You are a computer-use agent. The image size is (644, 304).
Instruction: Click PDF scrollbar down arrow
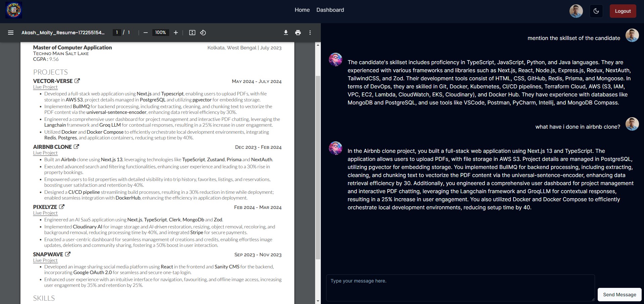coord(318,301)
